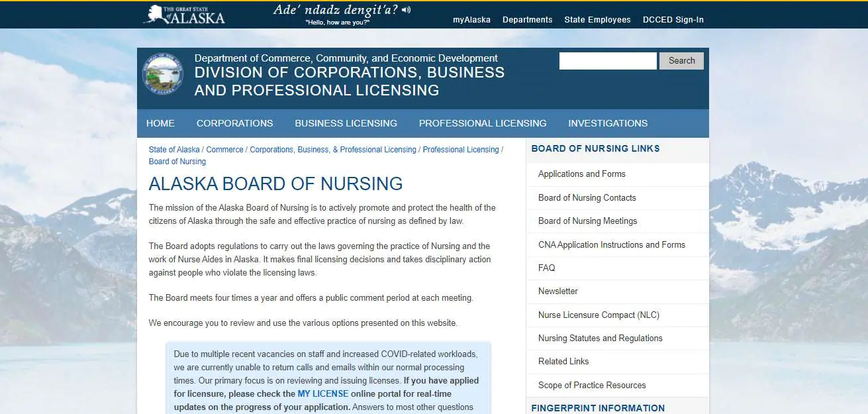The image size is (868, 414).
Task: Click the Division of Corporations seal emblem
Action: point(162,74)
